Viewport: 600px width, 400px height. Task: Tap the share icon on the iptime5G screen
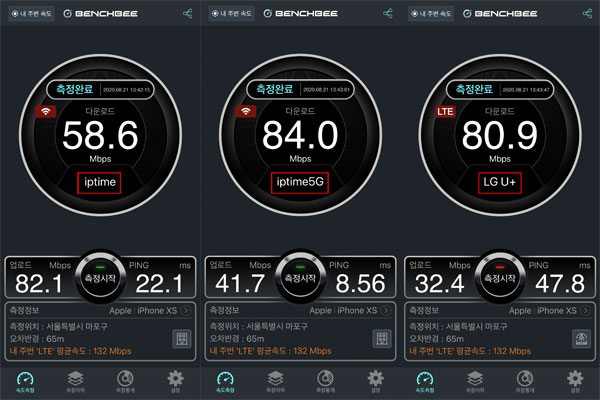click(388, 14)
